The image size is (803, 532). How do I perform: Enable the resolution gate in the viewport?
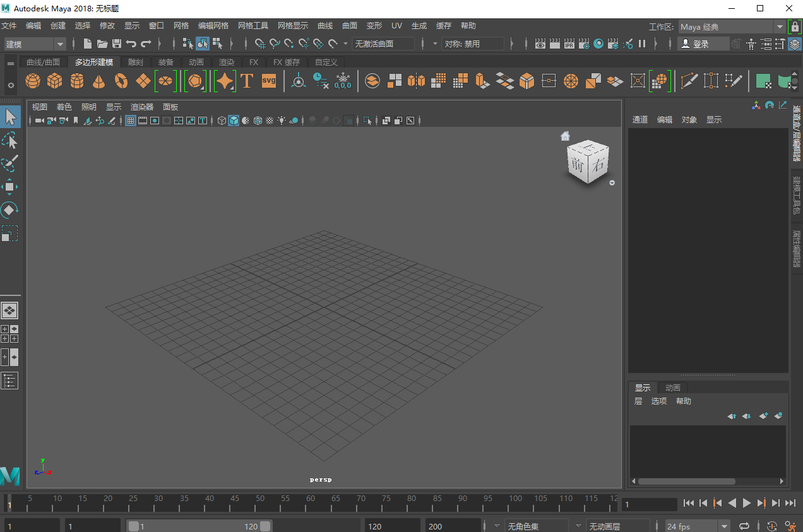click(x=155, y=120)
